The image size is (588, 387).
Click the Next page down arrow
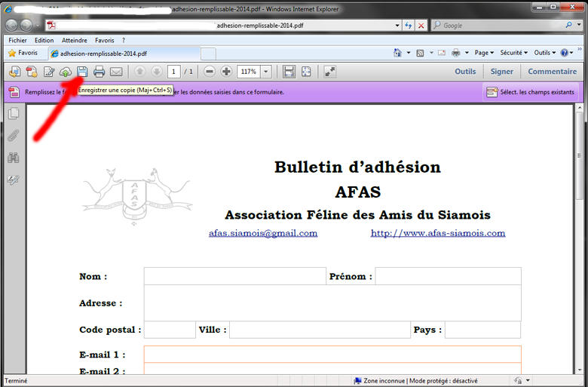157,72
